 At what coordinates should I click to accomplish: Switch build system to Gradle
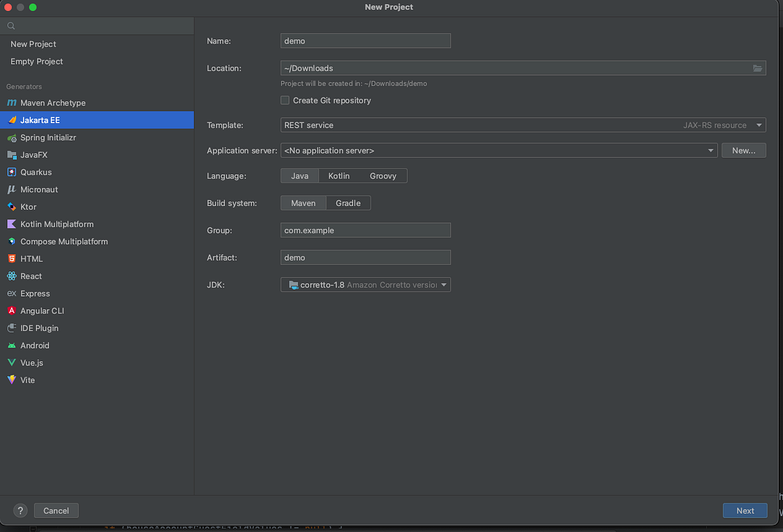[348, 203]
